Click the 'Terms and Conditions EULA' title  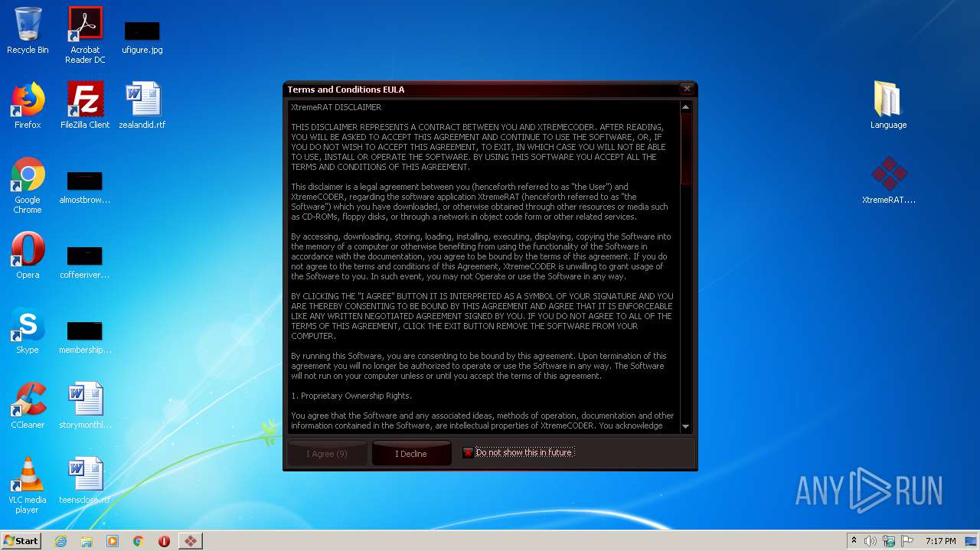[346, 90]
